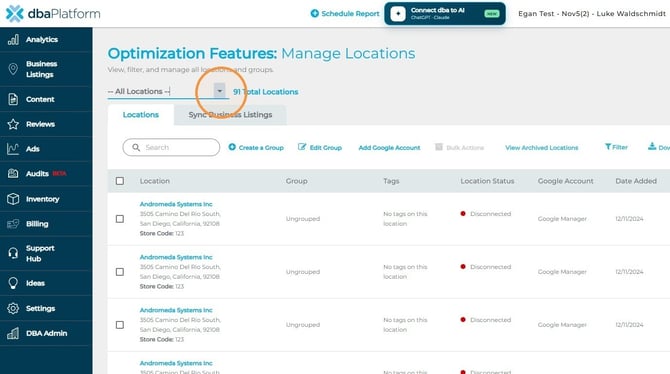Open the Audits icon in sidebar
Viewport: 670px width, 374px height.
pos(13,174)
